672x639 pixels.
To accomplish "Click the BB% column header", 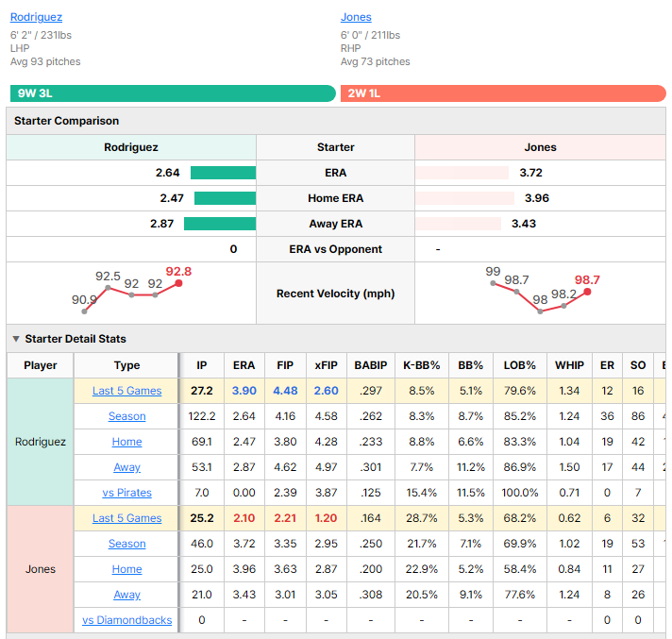I will 471,365.
